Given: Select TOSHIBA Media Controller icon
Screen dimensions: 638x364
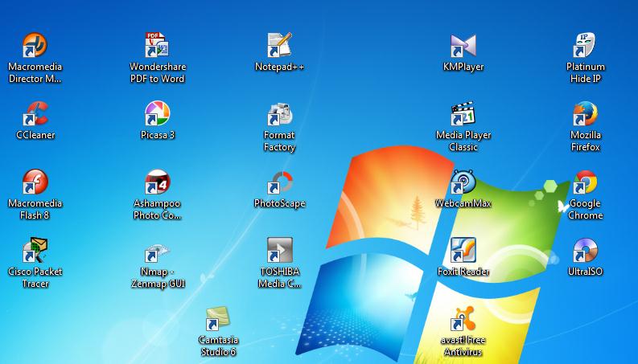Looking at the screenshot, I should point(279,249).
